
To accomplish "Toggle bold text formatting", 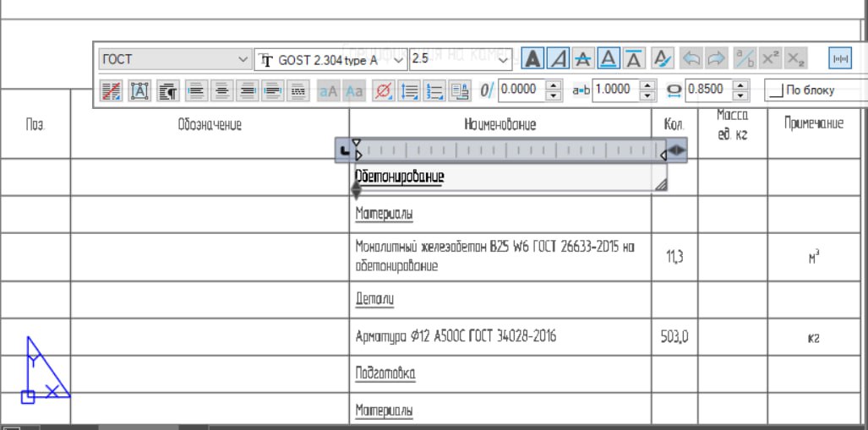I will [532, 59].
